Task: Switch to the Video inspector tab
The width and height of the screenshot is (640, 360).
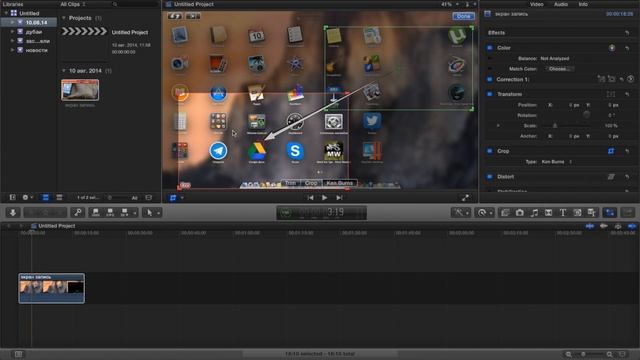Action: click(536, 4)
